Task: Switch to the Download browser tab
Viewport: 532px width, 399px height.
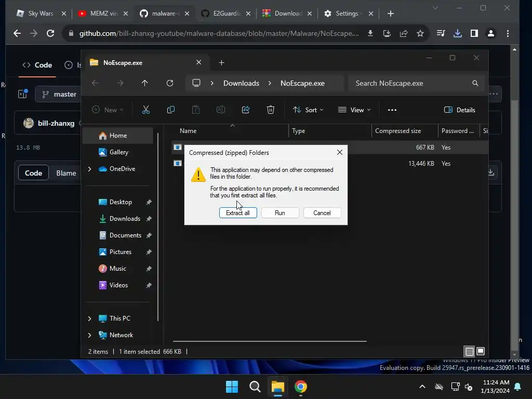Action: (x=287, y=14)
